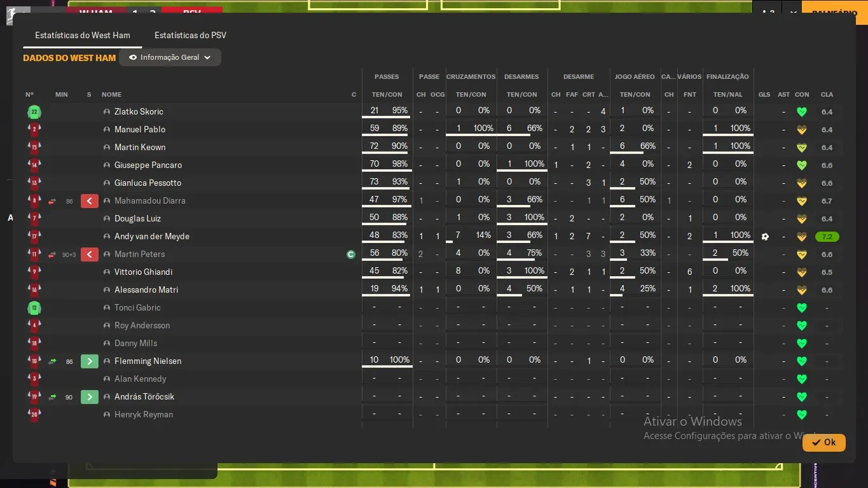
Task: Click the condition heart for Giuseppe Pancaro
Action: pos(802,165)
